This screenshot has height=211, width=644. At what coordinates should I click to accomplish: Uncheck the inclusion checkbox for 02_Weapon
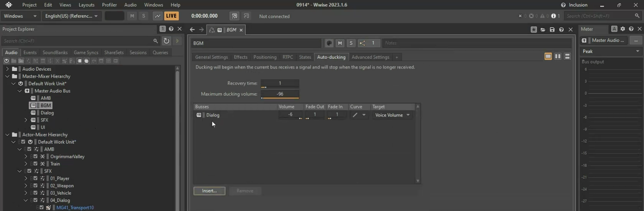pos(35,186)
